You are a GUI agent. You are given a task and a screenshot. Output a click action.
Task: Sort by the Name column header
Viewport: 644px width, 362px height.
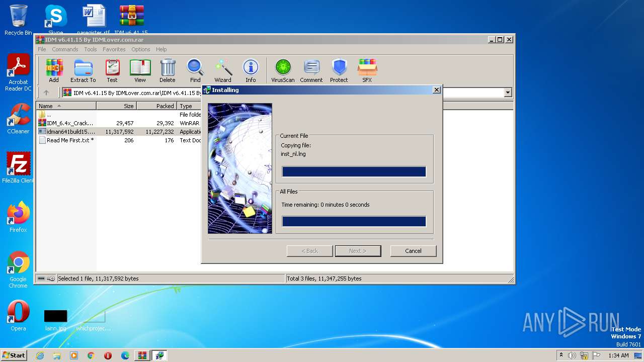(66, 106)
